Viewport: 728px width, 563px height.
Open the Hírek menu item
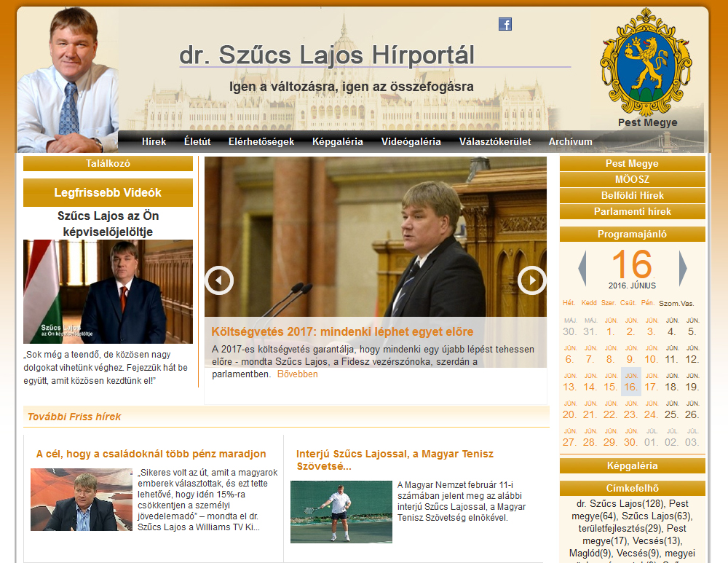(x=154, y=142)
